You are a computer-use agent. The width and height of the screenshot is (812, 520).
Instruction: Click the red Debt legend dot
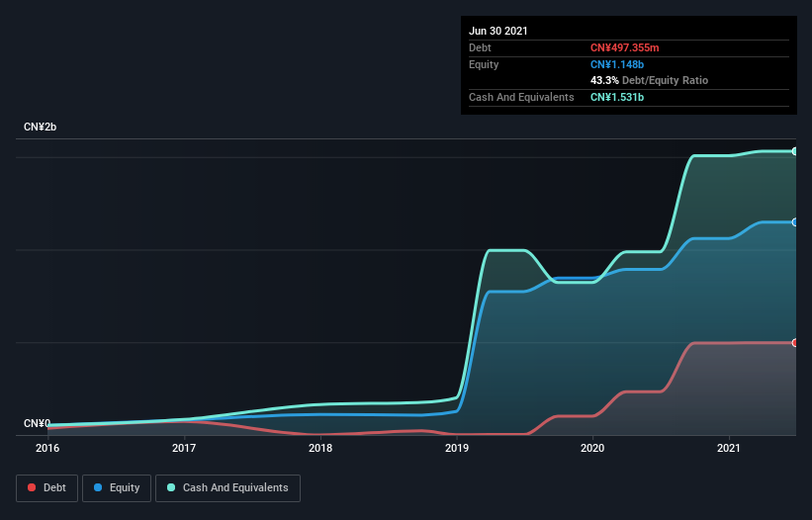(x=32, y=487)
